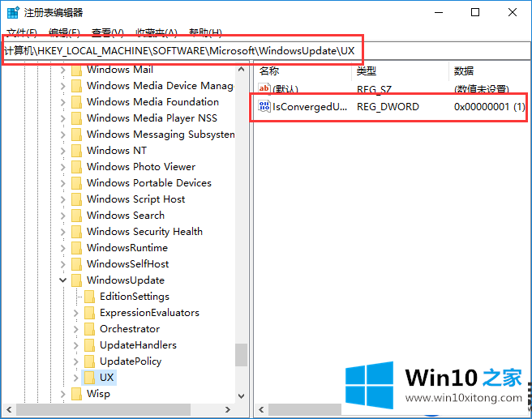Image resolution: width=532 pixels, height=419 pixels.
Task: Expand the Windows NT key chevron
Action: tap(62, 151)
